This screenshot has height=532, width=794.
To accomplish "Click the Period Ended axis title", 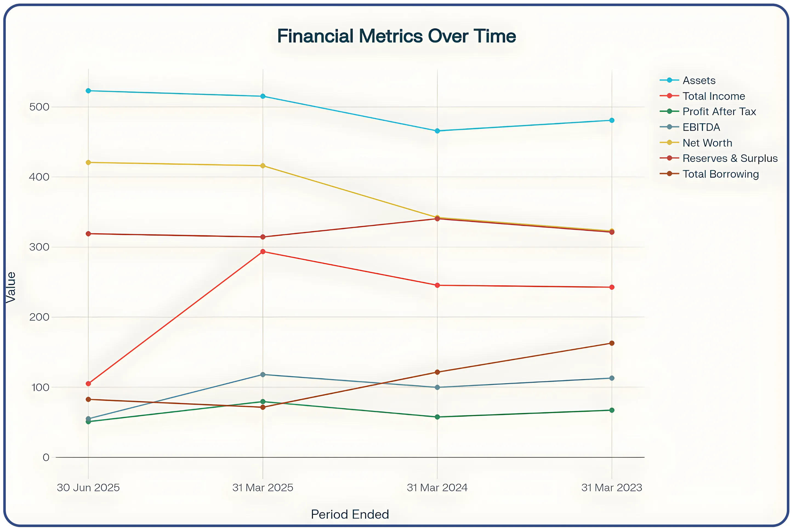I will click(x=350, y=514).
